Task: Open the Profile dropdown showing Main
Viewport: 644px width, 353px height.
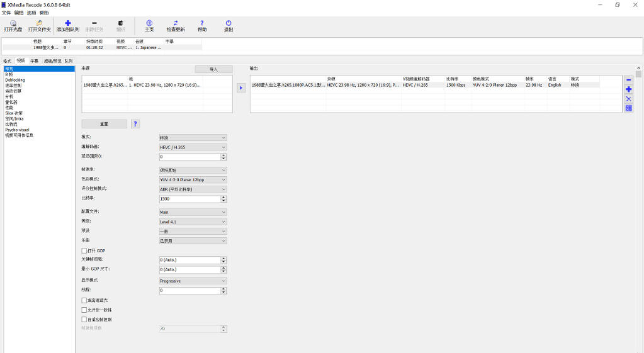Action: coord(193,212)
